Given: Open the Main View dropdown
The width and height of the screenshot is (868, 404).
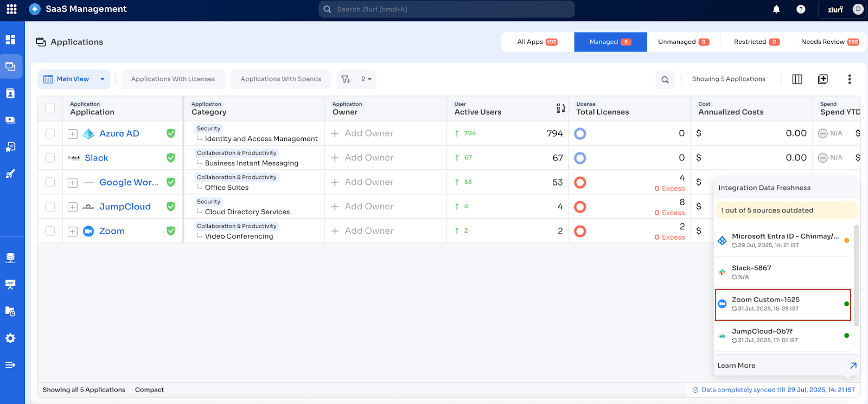Looking at the screenshot, I should (x=74, y=79).
